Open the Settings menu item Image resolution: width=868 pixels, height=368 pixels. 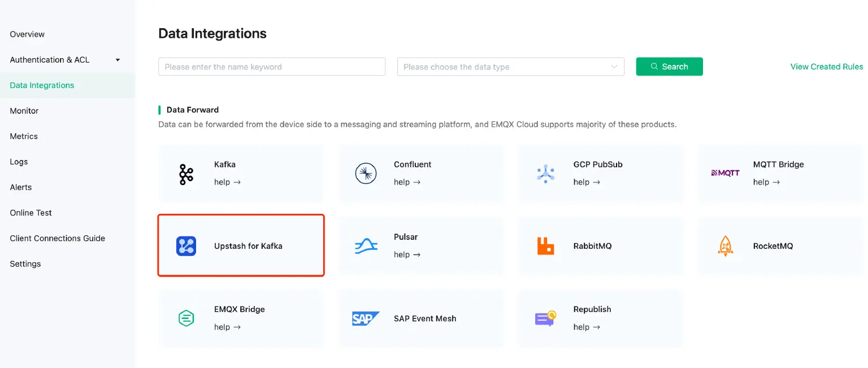click(x=25, y=264)
